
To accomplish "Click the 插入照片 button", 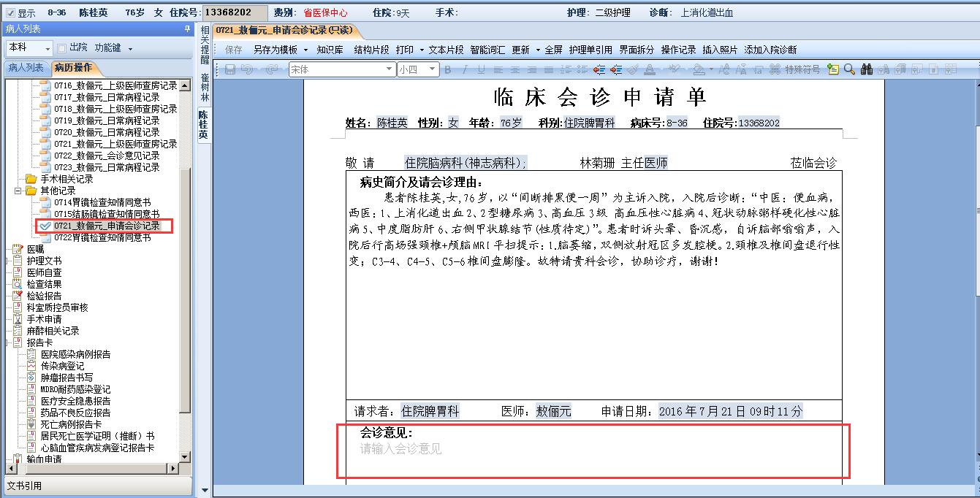I will coord(720,50).
